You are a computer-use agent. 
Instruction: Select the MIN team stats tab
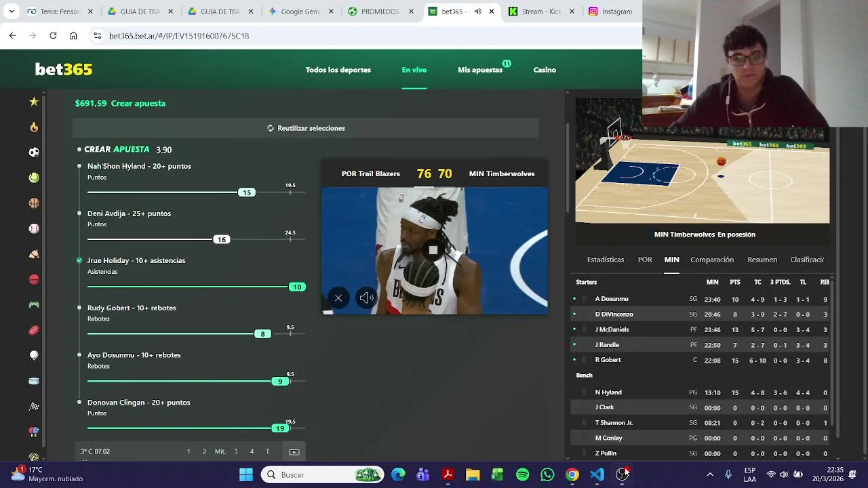671,260
